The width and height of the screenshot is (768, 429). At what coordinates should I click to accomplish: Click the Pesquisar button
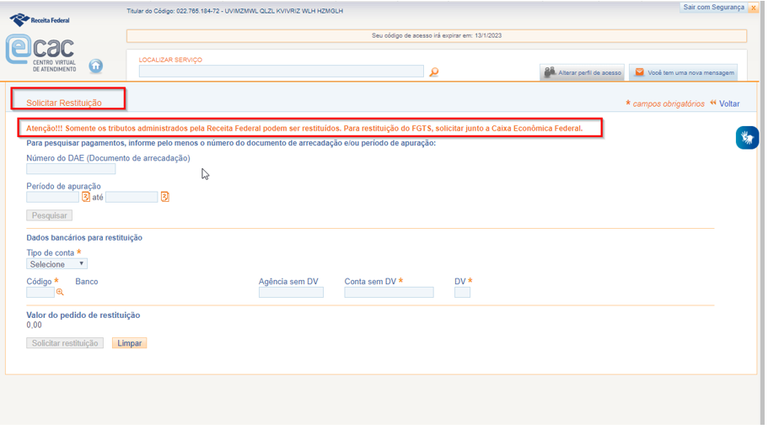[x=49, y=215]
